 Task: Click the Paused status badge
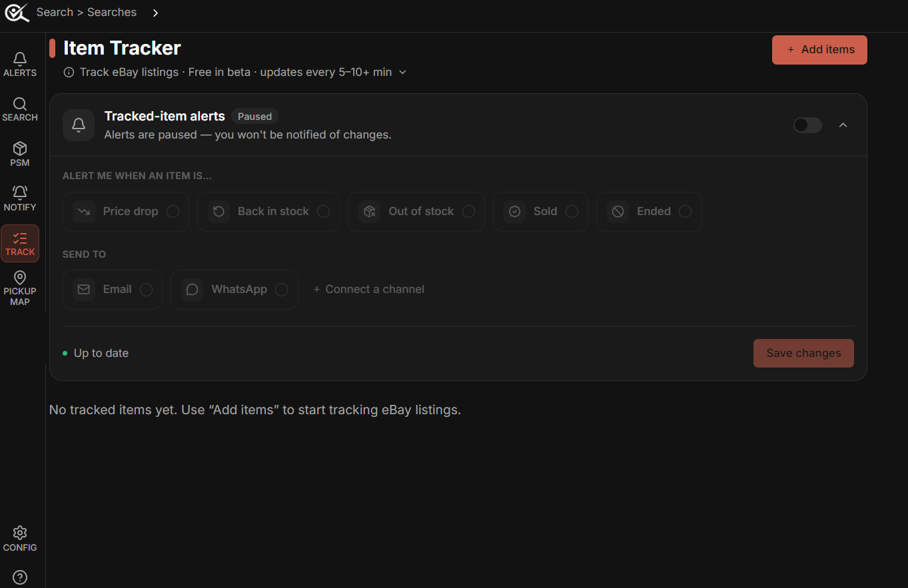point(255,117)
